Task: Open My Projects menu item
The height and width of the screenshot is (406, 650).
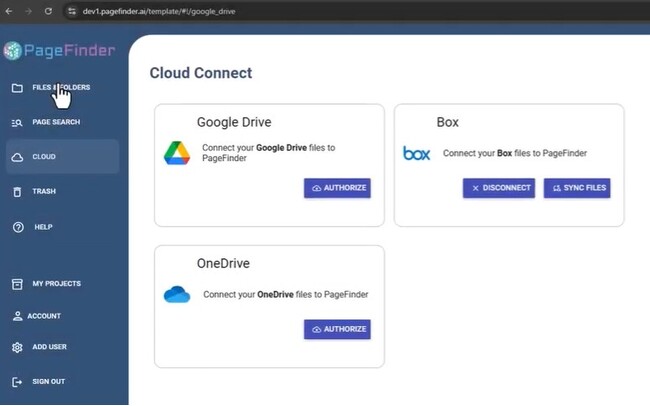Action: click(x=62, y=284)
